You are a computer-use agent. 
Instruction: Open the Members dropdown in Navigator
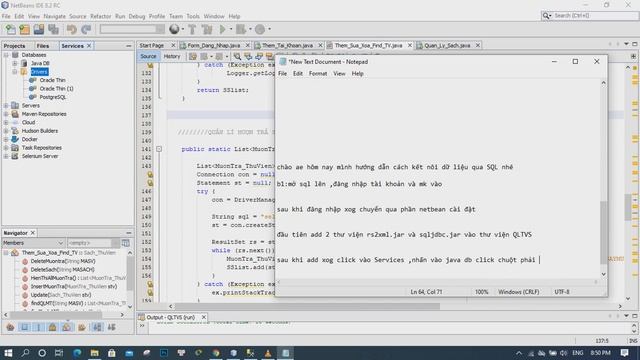point(33,243)
